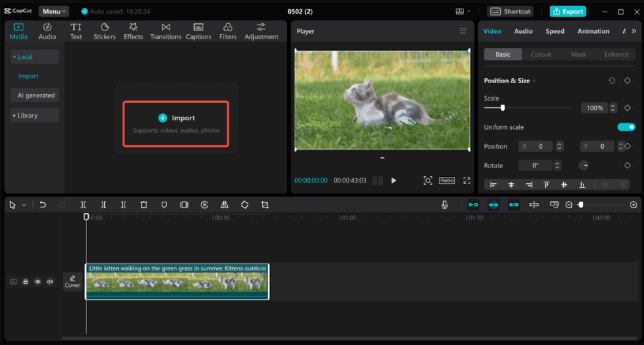Open the Audio library tab
This screenshot has width=644, height=345.
[x=47, y=32]
